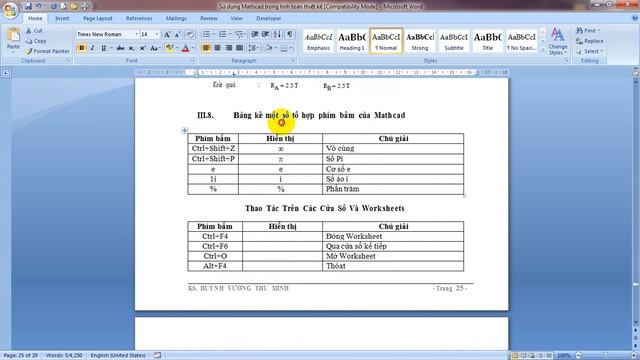Apply strikethrough formatting
This screenshot has width=640, height=360.
point(120,48)
